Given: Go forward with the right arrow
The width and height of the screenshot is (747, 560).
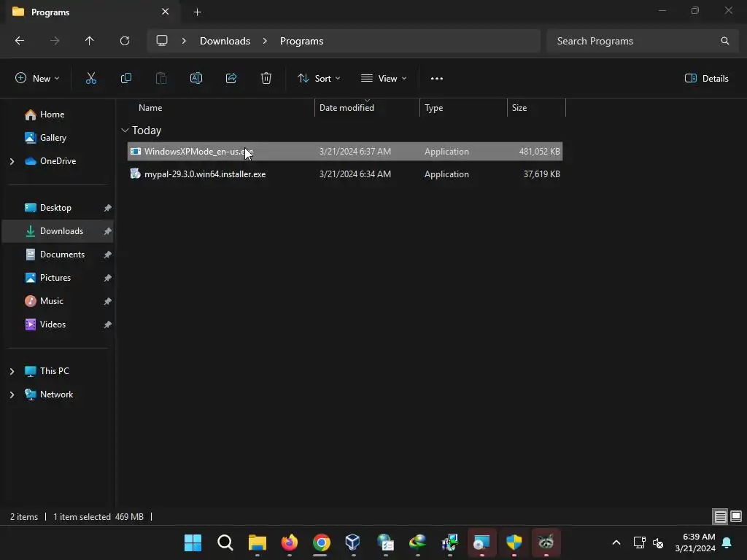Looking at the screenshot, I should coord(55,41).
